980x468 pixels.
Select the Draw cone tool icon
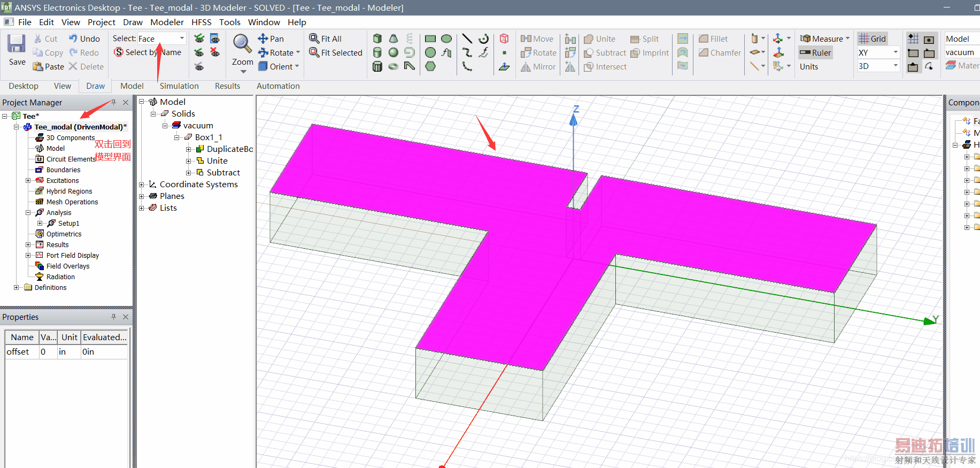point(393,39)
